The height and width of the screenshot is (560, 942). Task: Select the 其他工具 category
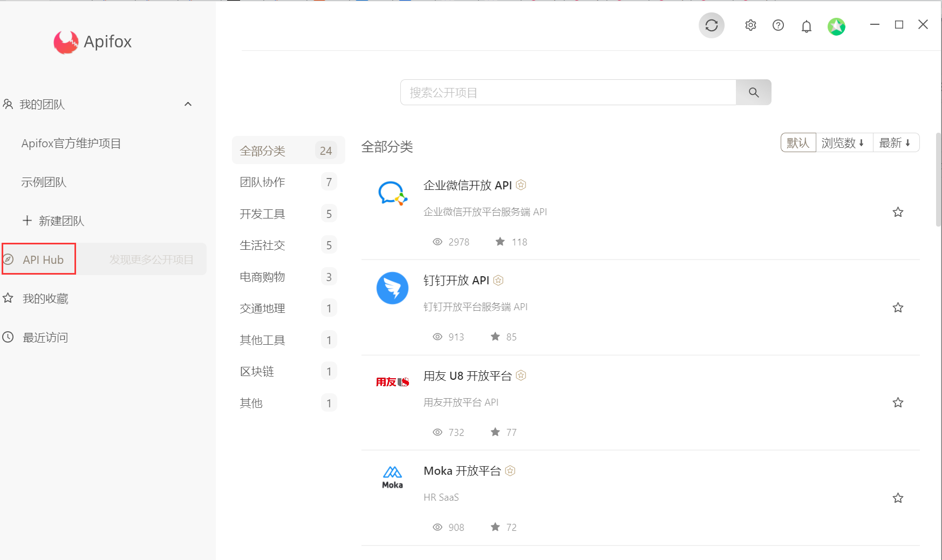point(288,340)
